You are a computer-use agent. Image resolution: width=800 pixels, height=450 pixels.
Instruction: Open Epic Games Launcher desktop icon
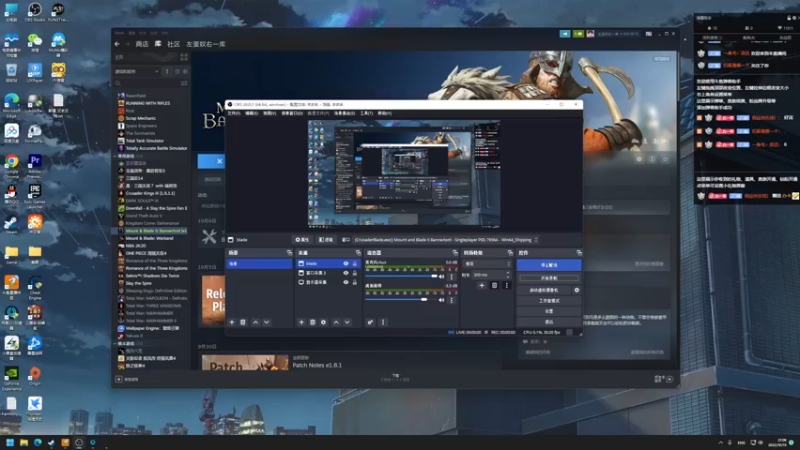[35, 196]
